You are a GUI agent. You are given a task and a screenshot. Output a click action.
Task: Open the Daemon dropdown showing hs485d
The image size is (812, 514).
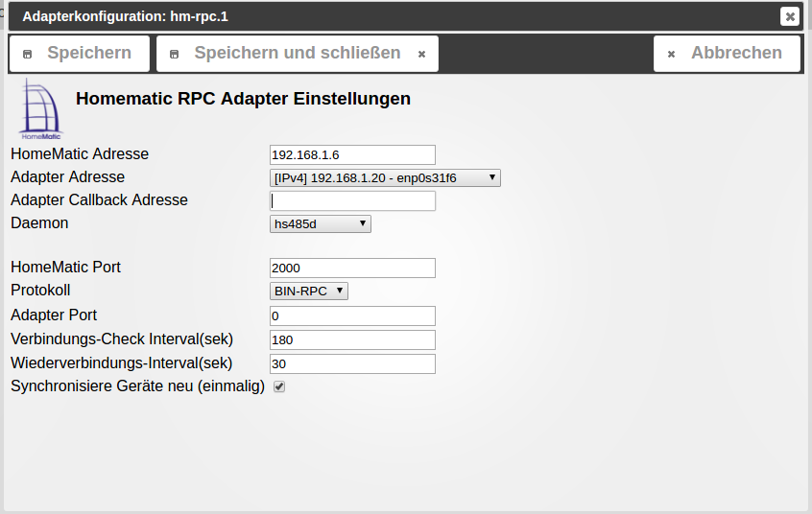point(320,224)
